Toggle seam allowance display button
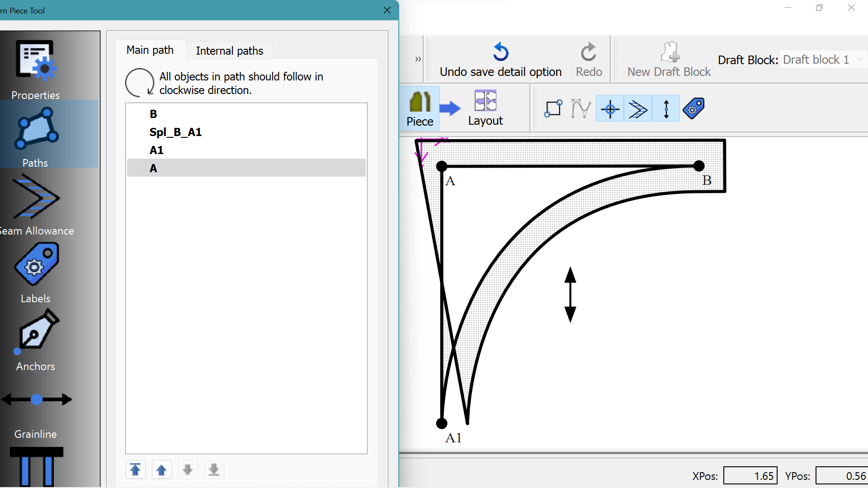 click(x=638, y=109)
